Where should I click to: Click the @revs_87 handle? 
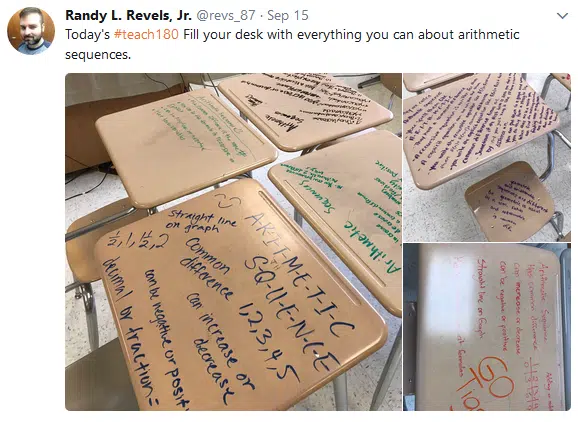[x=226, y=15]
